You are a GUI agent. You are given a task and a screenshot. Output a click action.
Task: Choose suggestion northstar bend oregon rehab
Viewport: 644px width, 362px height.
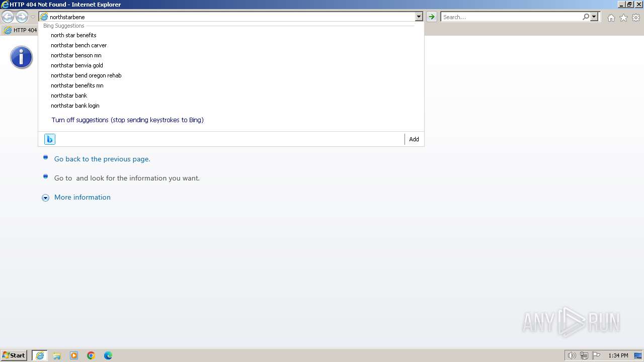pos(86,75)
